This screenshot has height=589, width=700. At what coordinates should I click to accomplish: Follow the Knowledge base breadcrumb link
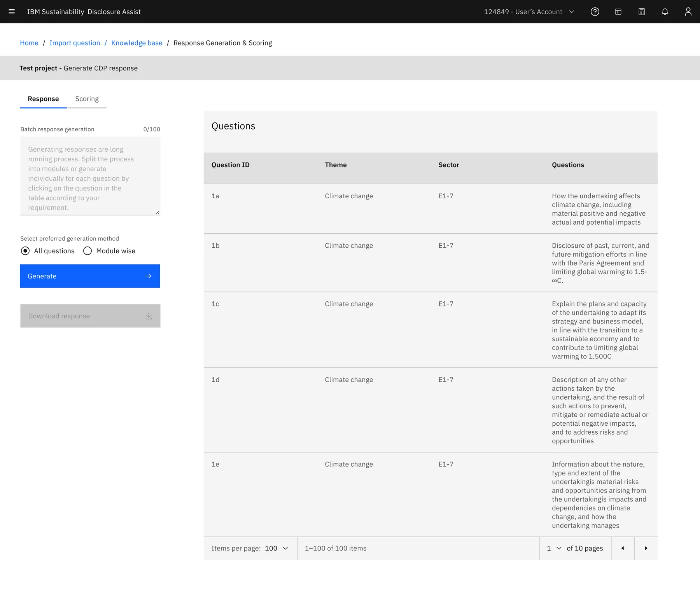coord(137,43)
